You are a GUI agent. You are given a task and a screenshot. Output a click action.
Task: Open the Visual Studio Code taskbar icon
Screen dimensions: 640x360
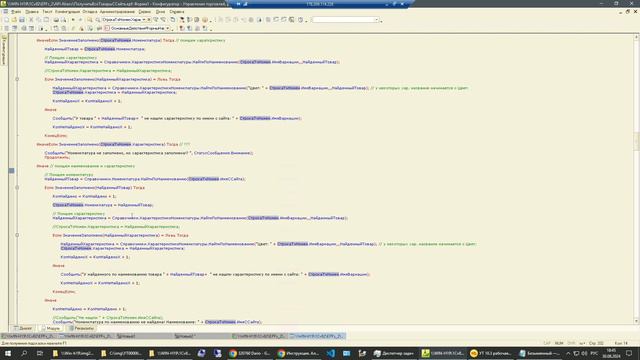tap(331, 353)
